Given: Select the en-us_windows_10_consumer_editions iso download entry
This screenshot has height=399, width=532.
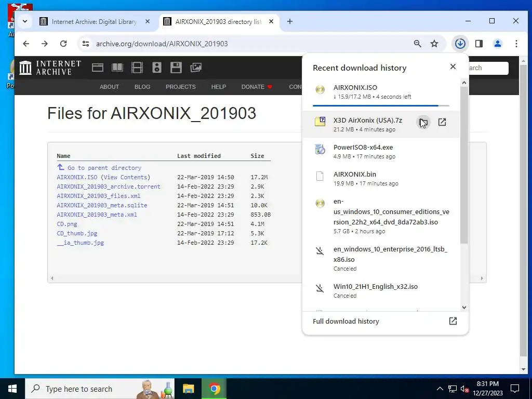Looking at the screenshot, I should point(381,216).
